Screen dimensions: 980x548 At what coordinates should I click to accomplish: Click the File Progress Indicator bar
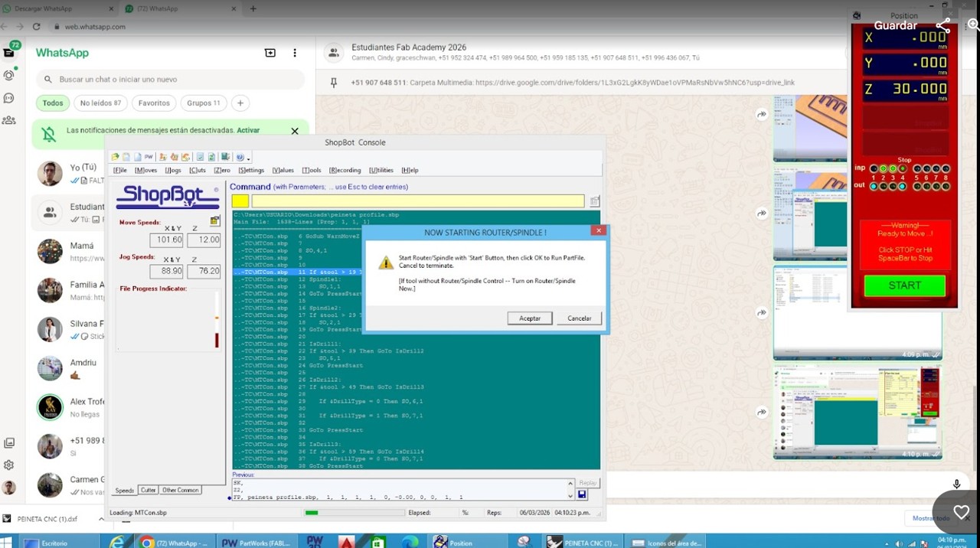pos(217,331)
